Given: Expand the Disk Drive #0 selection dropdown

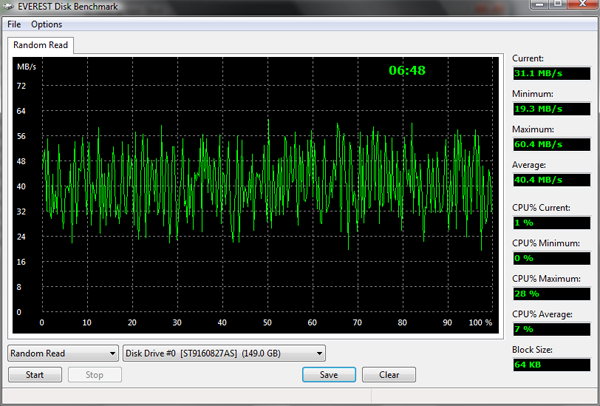Looking at the screenshot, I should pyautogui.click(x=224, y=353).
